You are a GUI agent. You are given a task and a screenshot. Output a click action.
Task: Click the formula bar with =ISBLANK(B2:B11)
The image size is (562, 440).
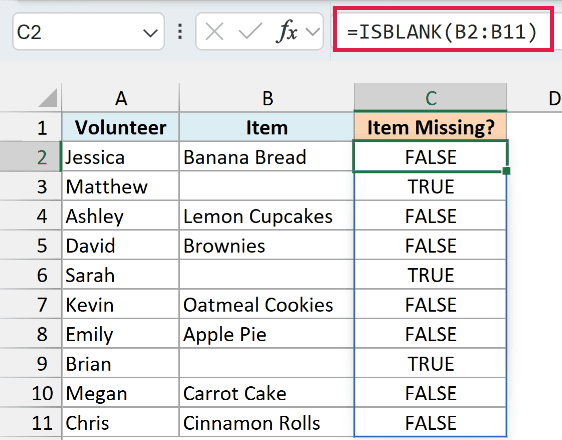click(x=443, y=29)
